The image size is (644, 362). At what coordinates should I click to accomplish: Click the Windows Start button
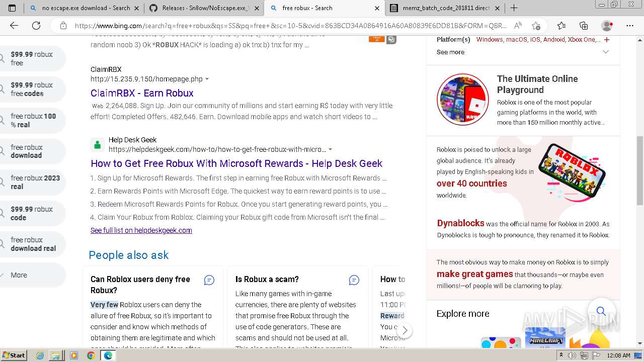(14, 355)
